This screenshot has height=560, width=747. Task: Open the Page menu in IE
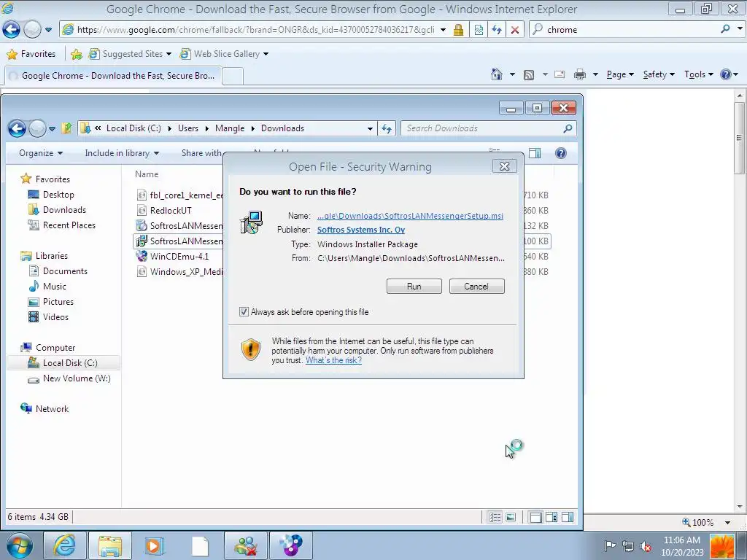620,74
